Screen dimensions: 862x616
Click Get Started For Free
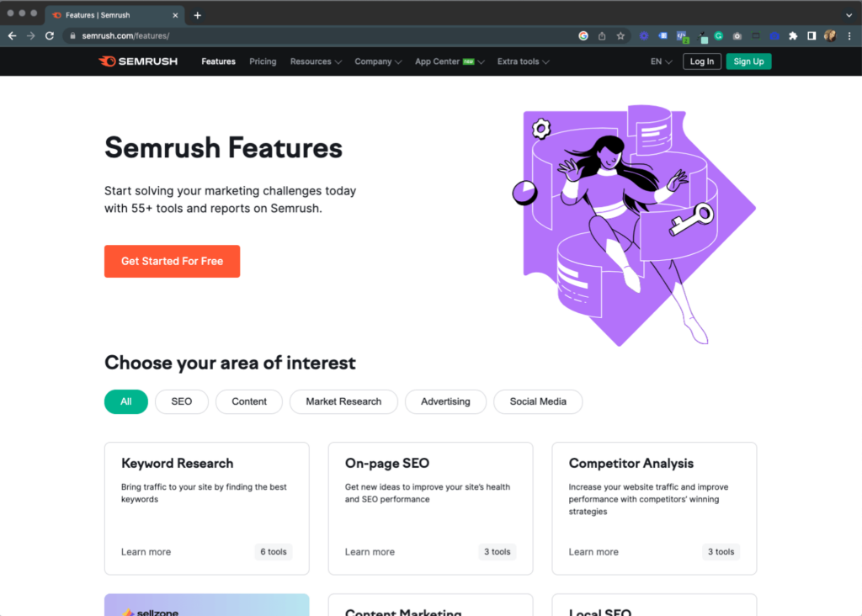tap(172, 261)
